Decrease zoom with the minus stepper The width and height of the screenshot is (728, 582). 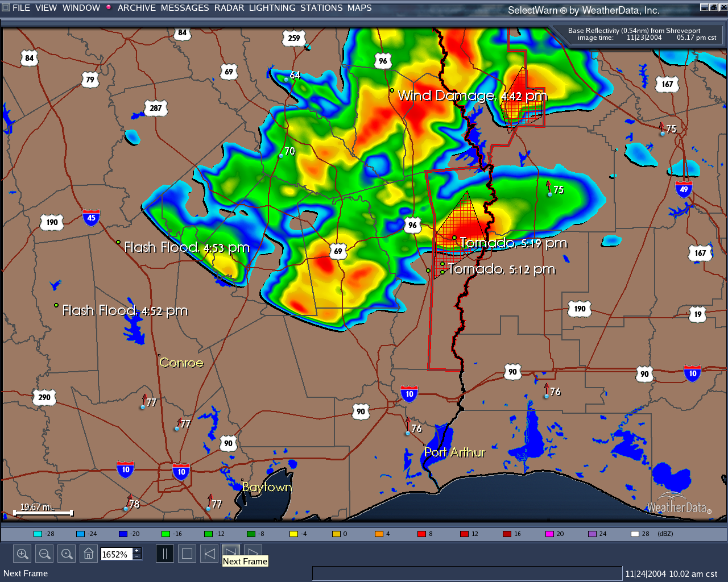pyautogui.click(x=136, y=556)
